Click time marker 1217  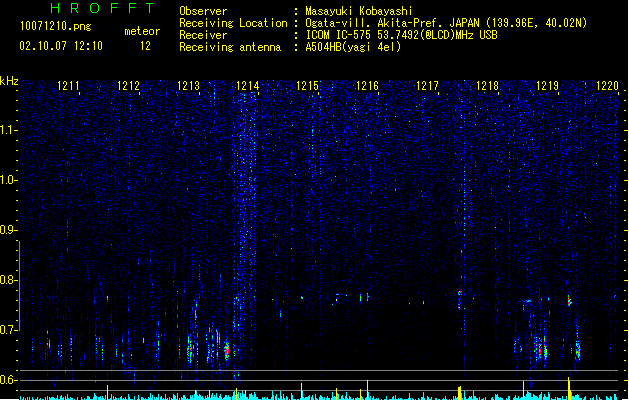click(x=427, y=86)
